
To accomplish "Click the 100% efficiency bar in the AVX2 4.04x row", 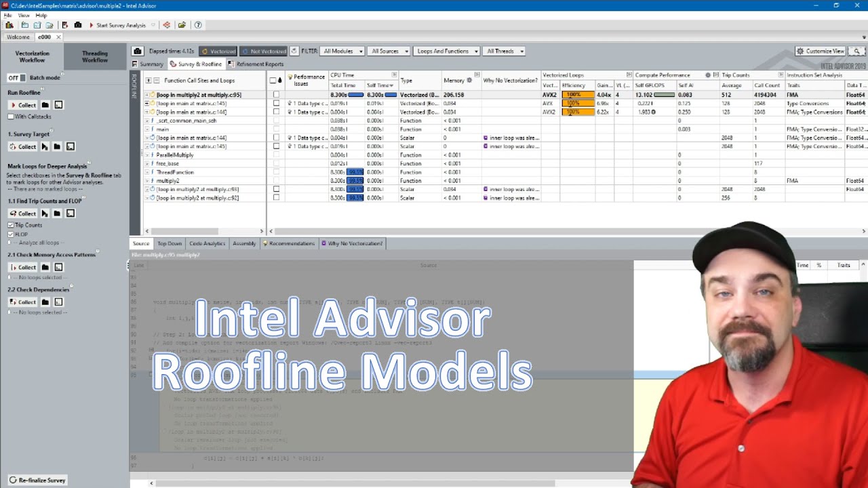I will (578, 95).
